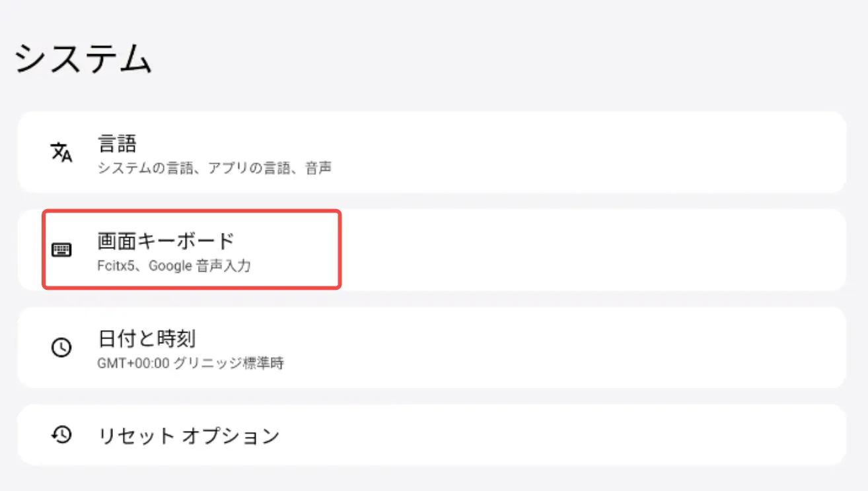Viewport: 868px width, 491px height.
Task: Click the keyboard icon beside 画面キーボード
Action: [x=61, y=250]
